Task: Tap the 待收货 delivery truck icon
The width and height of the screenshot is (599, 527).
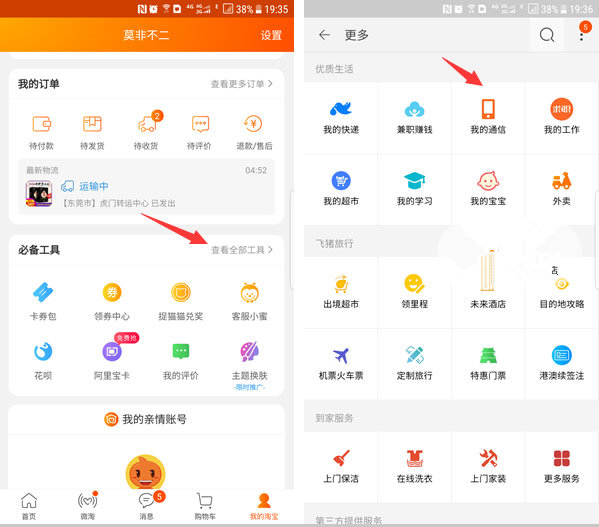Action: [x=147, y=123]
